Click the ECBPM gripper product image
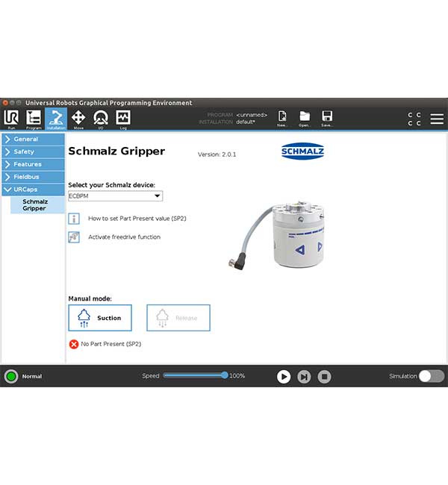Screen dimensions: 448x485 point(276,235)
